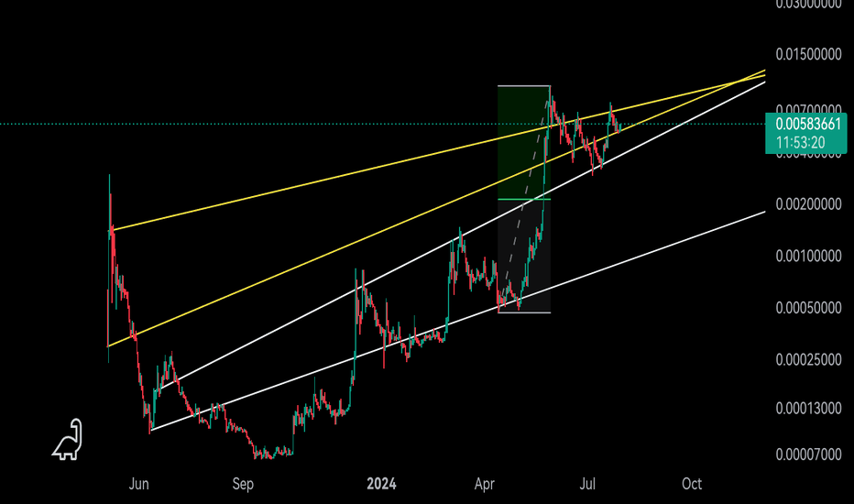This screenshot has height=504, width=854.
Task: Click the Jun label on time axis
Action: [139, 484]
